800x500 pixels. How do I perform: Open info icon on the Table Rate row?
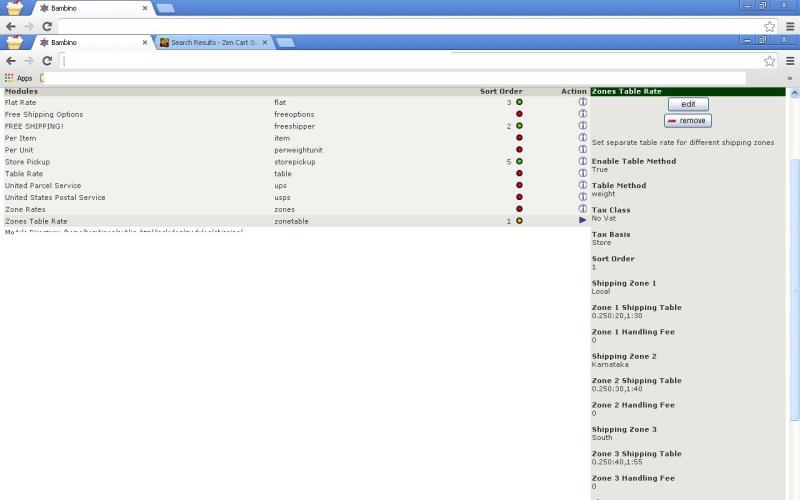click(583, 173)
